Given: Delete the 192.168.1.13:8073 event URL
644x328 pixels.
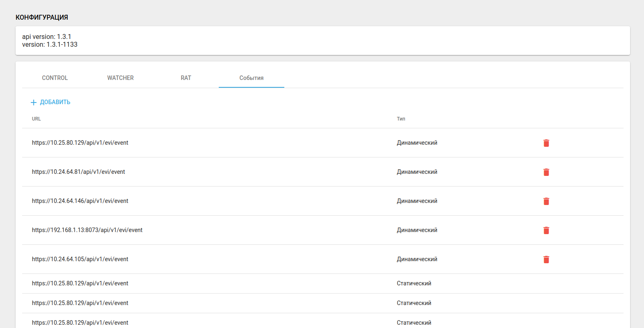Looking at the screenshot, I should [546, 230].
